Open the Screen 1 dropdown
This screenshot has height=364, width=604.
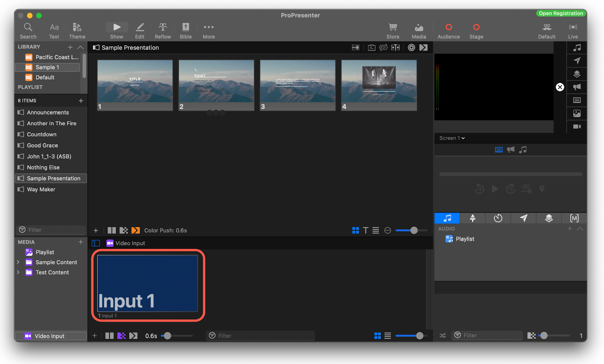point(452,138)
